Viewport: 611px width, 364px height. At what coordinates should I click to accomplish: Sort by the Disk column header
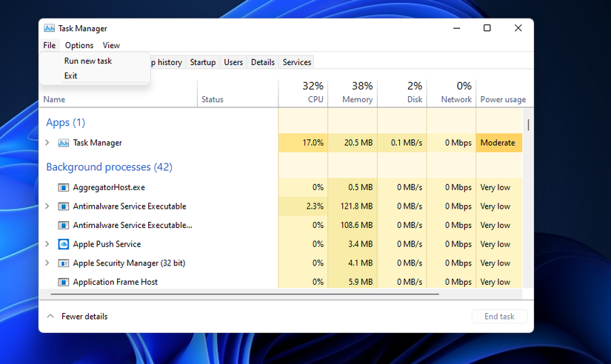pos(402,92)
